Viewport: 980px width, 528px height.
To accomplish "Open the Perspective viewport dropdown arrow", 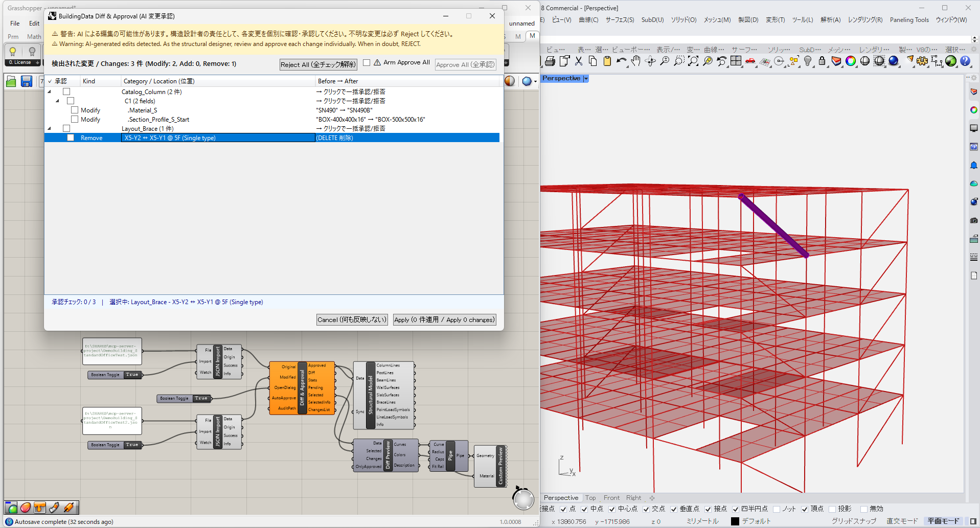I will (x=586, y=79).
